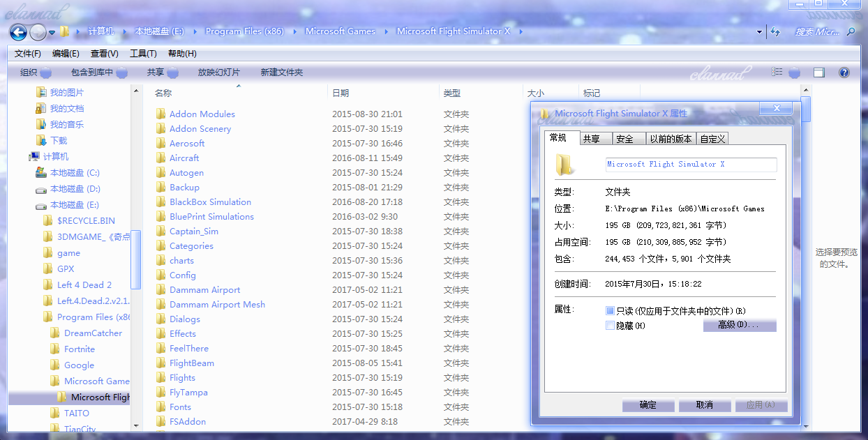Screen dimensions: 868x440
Task: Click the 我的音乐 icon in sidebar
Action: coord(41,124)
